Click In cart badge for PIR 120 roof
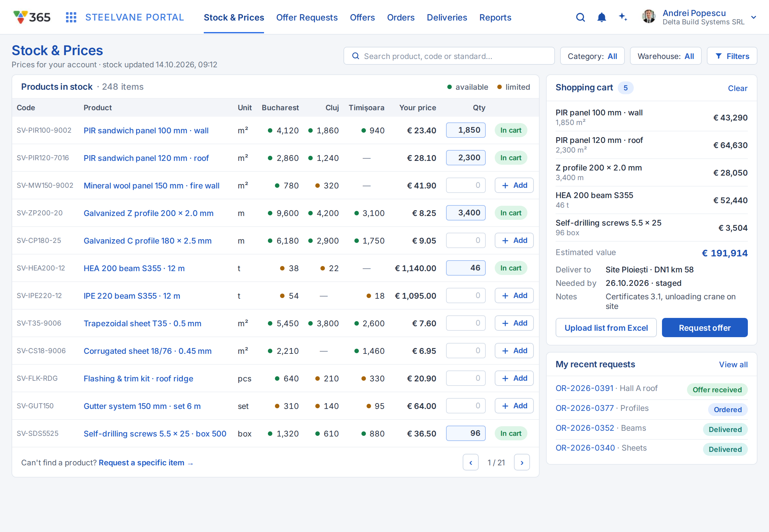This screenshot has height=532, width=769. pyautogui.click(x=510, y=158)
